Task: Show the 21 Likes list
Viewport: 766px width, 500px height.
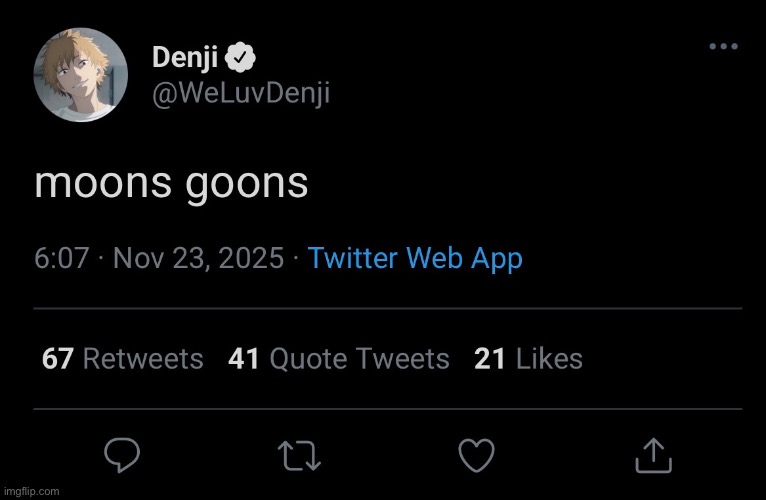Action: click(528, 359)
